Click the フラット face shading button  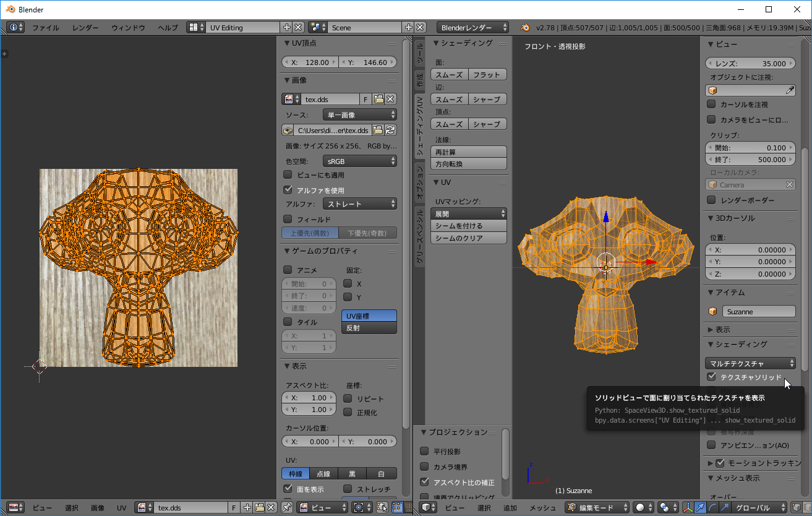(x=488, y=74)
